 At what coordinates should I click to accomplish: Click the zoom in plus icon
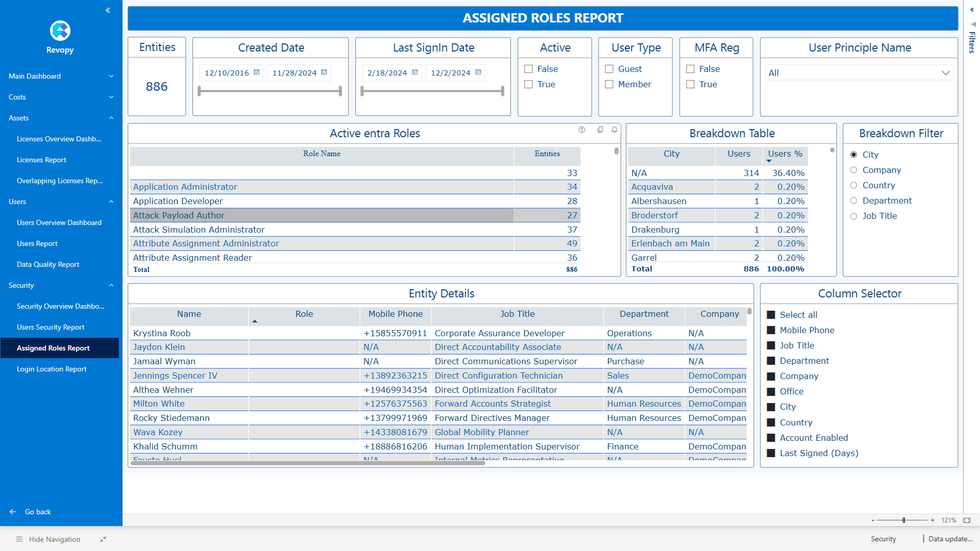(933, 520)
